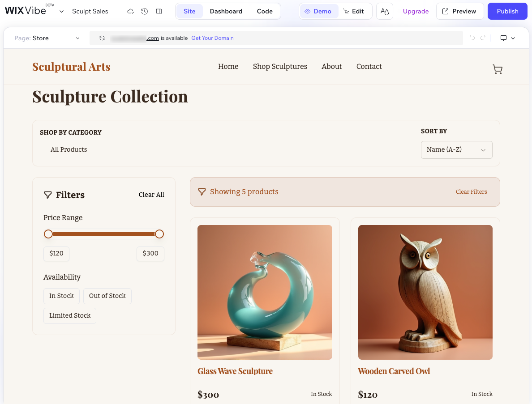Viewport: 532px width, 404px height.
Task: Switch to the Dashboard tab
Action: click(x=226, y=11)
